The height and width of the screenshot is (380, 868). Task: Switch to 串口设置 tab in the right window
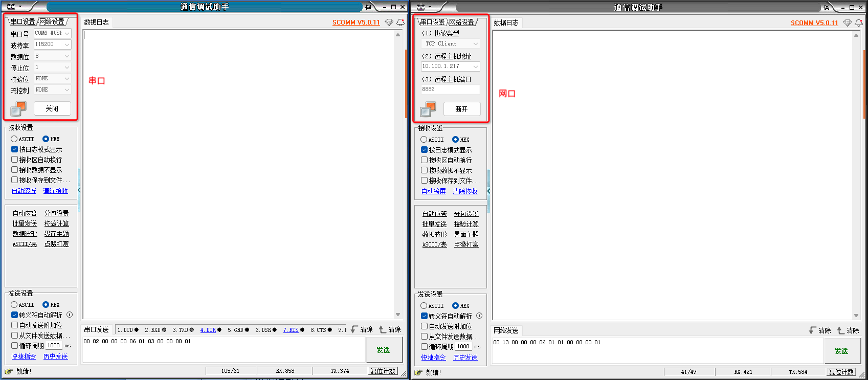pyautogui.click(x=432, y=22)
